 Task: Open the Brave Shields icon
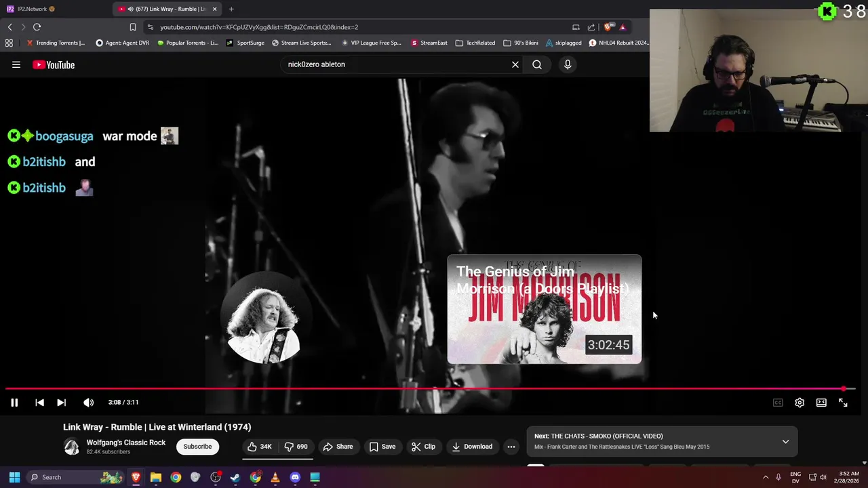coord(608,27)
